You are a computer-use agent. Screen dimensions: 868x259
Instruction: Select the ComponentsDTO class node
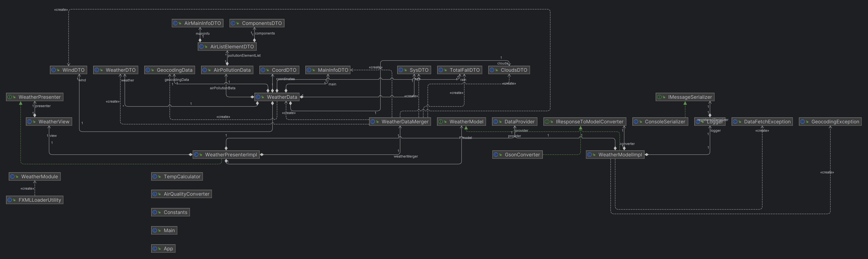point(261,23)
